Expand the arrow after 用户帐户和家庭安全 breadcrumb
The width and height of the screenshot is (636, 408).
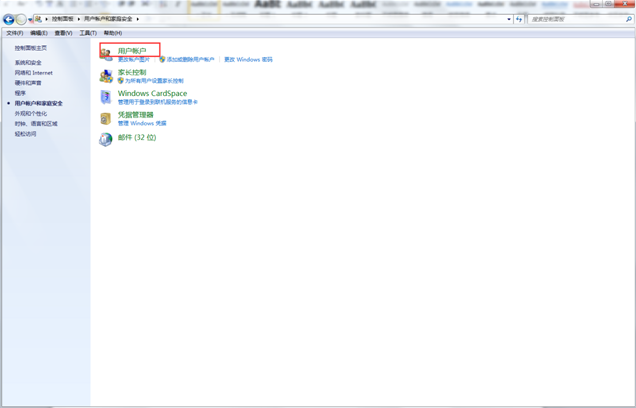point(138,19)
